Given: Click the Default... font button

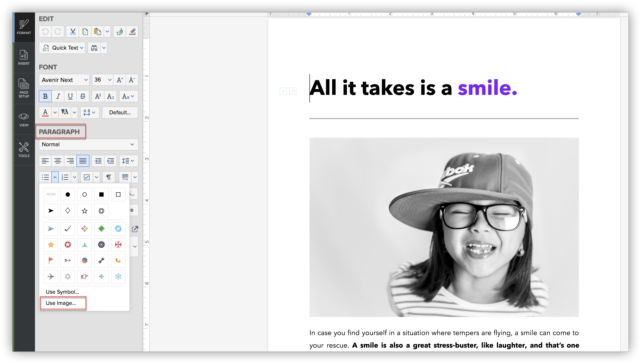Looking at the screenshot, I should coord(120,113).
